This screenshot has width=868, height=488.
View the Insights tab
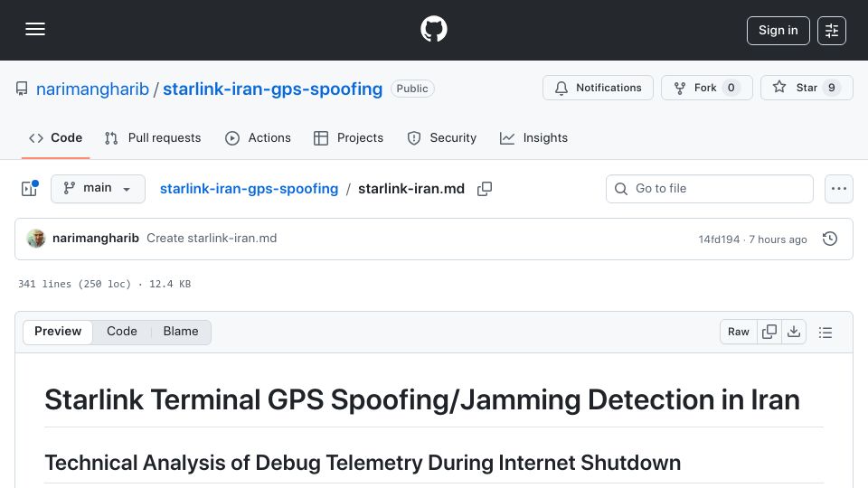(533, 137)
